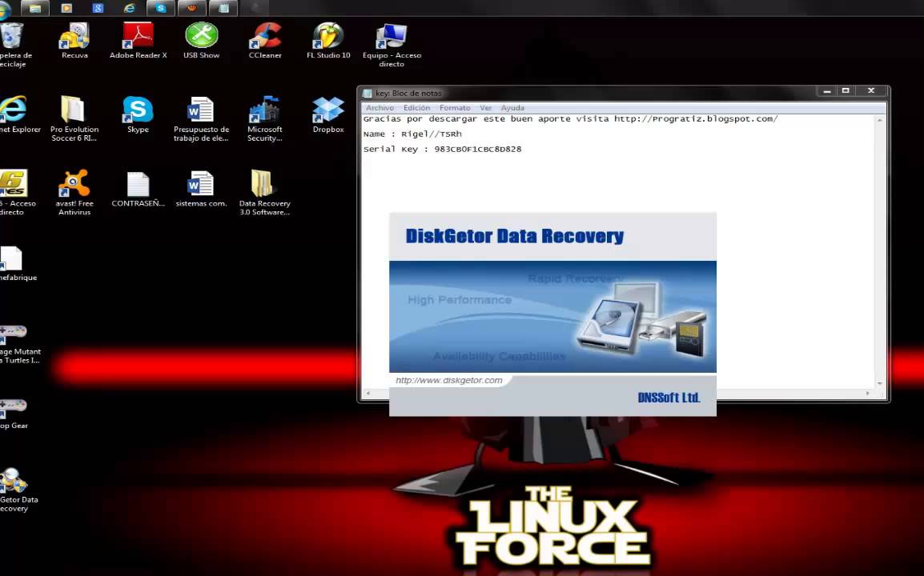
Task: Select the Recycle Bin desktop icon
Action: [13, 45]
